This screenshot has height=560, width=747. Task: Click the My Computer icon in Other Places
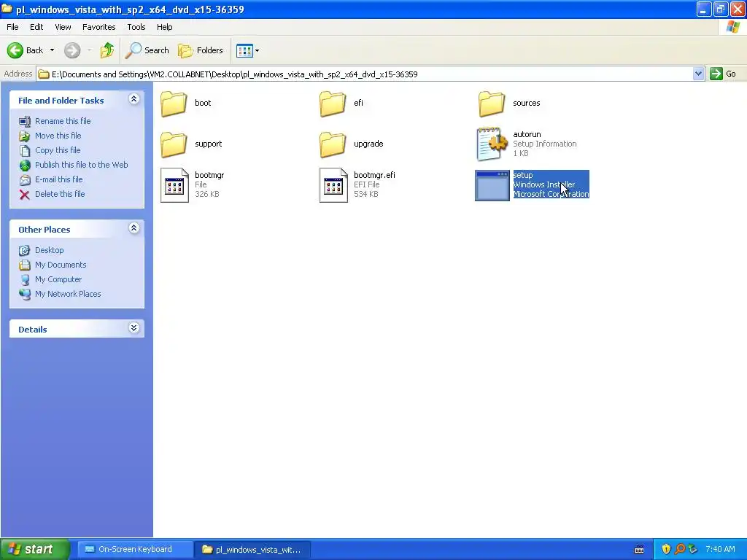[25, 280]
